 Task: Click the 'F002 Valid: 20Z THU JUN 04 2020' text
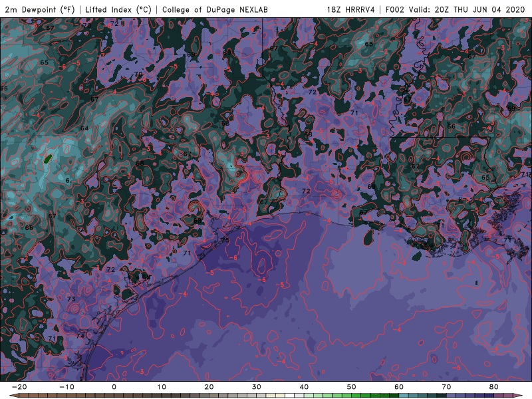[456, 9]
